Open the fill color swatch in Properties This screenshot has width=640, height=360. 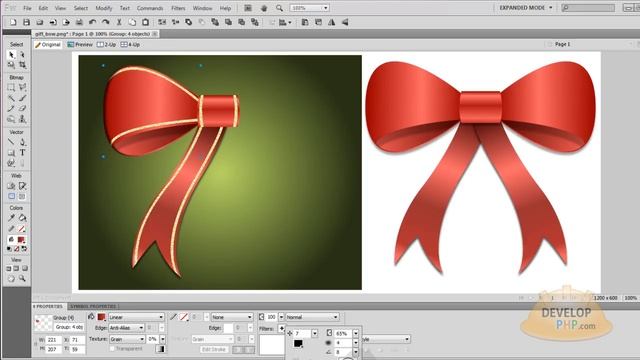point(101,317)
